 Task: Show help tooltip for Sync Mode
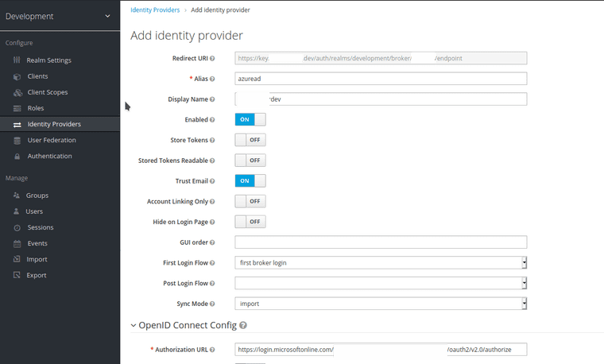212,304
